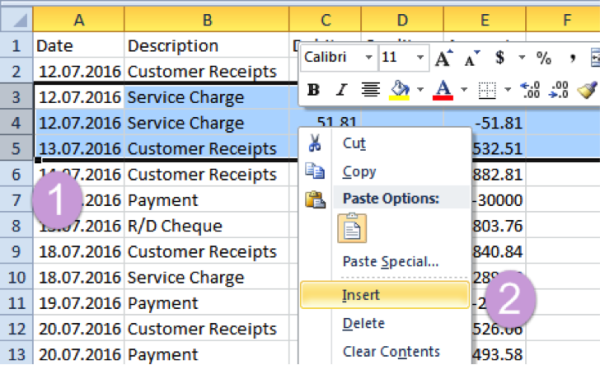
Task: Click the Shrink Font small A icon
Action: click(x=472, y=58)
